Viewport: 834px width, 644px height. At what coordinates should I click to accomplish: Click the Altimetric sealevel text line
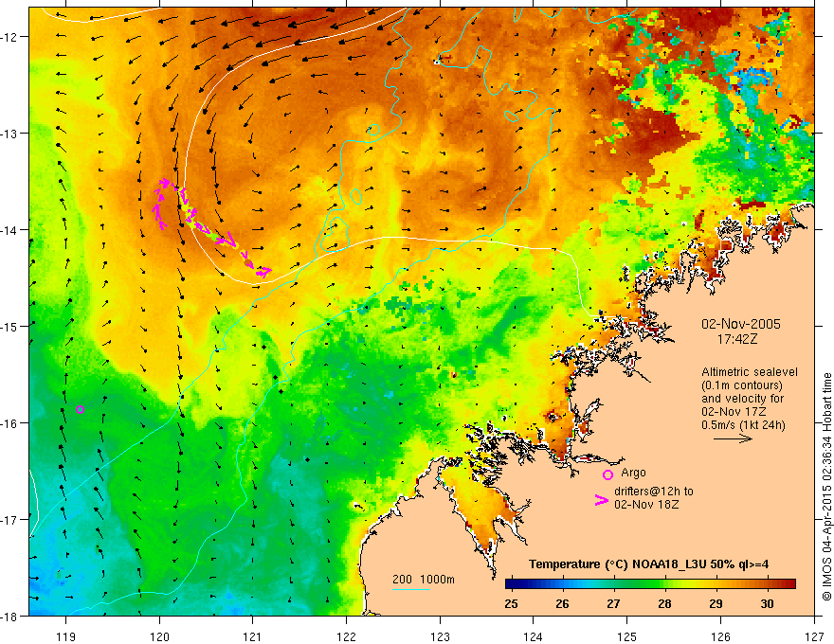point(750,372)
